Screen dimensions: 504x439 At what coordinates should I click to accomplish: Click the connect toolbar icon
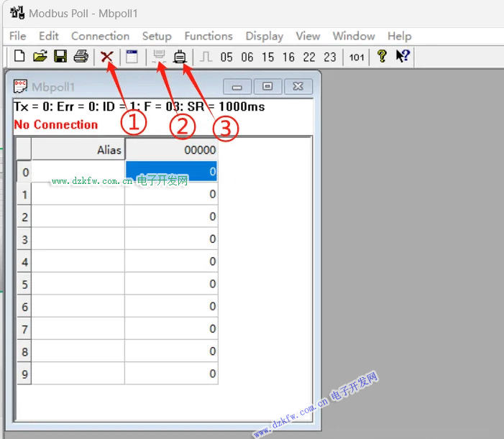coord(180,57)
